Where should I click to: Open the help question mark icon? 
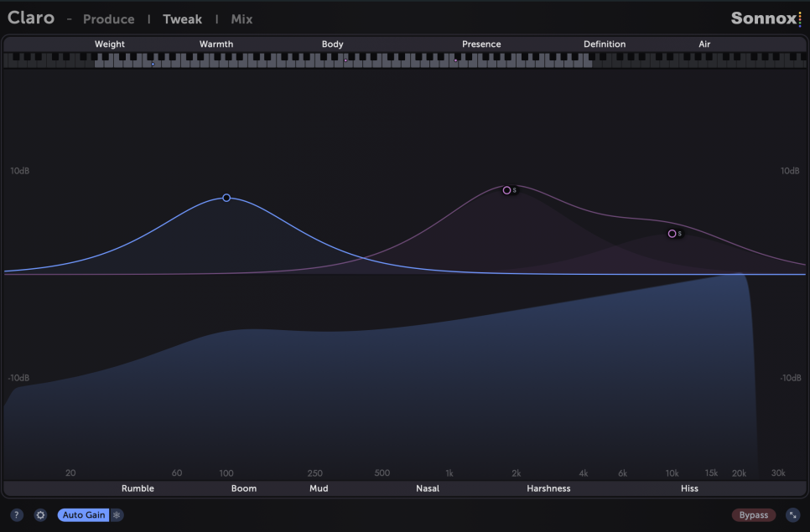click(17, 514)
